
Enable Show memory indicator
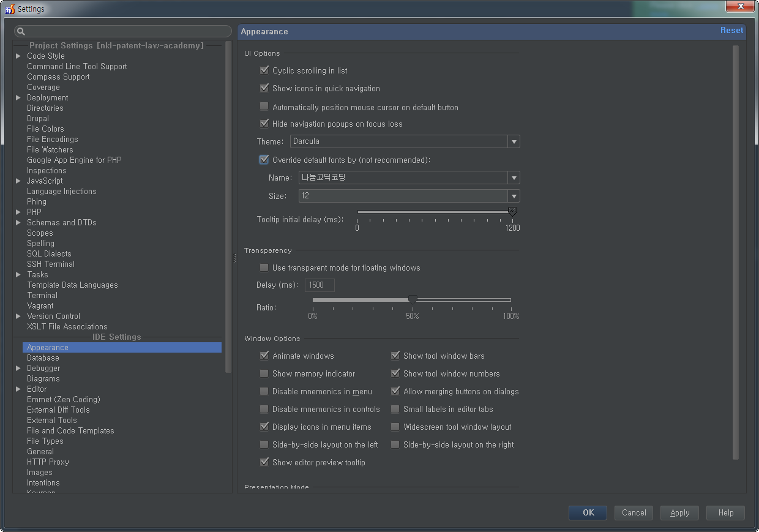point(264,373)
